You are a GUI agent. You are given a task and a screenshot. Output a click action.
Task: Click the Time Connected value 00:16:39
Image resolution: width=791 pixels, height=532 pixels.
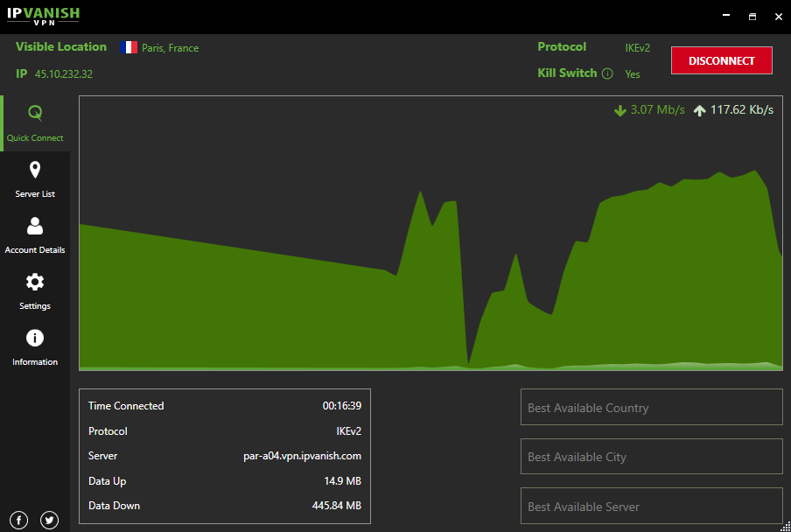[x=342, y=405]
